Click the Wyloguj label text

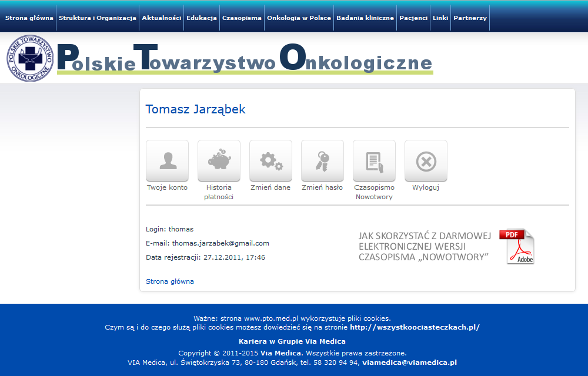(426, 187)
